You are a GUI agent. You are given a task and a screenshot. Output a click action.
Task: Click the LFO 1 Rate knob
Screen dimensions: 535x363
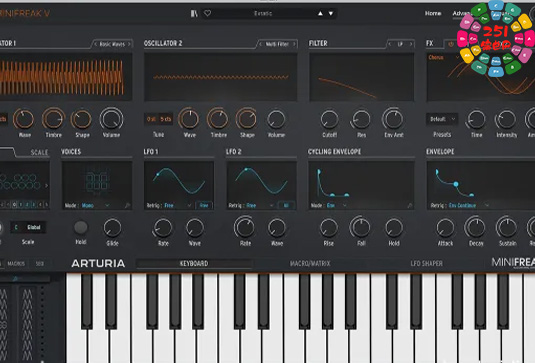pos(163,228)
